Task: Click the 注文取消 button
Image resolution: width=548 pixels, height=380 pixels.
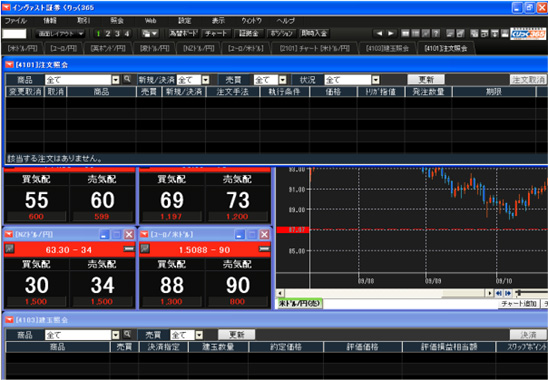Action: 528,80
